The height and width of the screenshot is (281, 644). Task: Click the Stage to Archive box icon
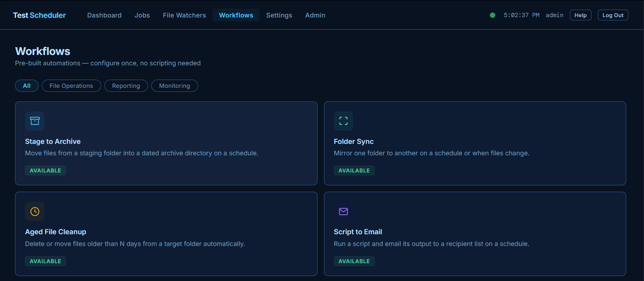(35, 121)
